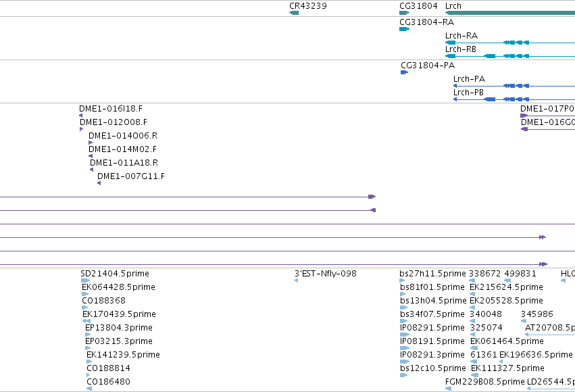Click the Lrch-RB transcript label
The height and width of the screenshot is (392, 575).
tap(461, 49)
